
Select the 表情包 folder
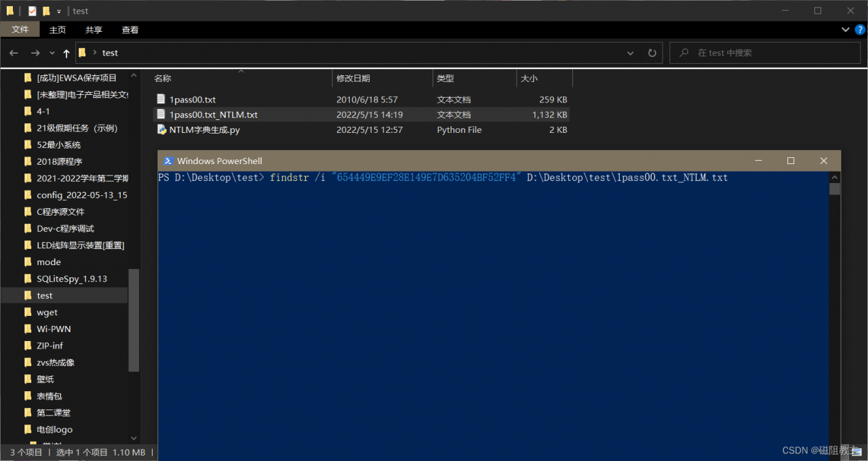tap(50, 396)
